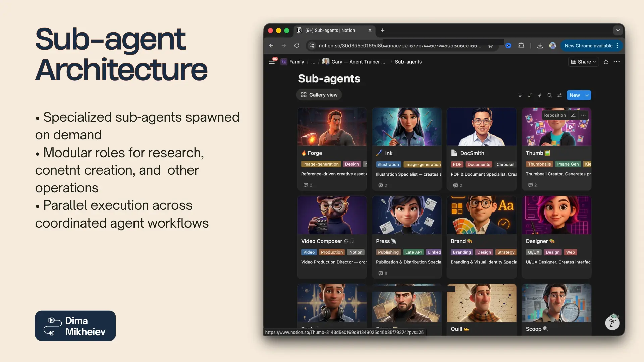Open the three-dot menu on Thumb card
This screenshot has height=362, width=644.
(x=584, y=115)
